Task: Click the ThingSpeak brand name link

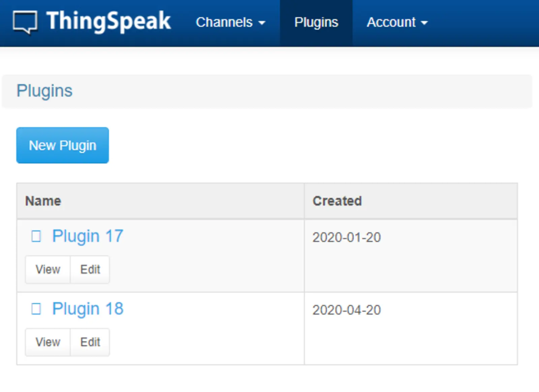Action: click(108, 22)
